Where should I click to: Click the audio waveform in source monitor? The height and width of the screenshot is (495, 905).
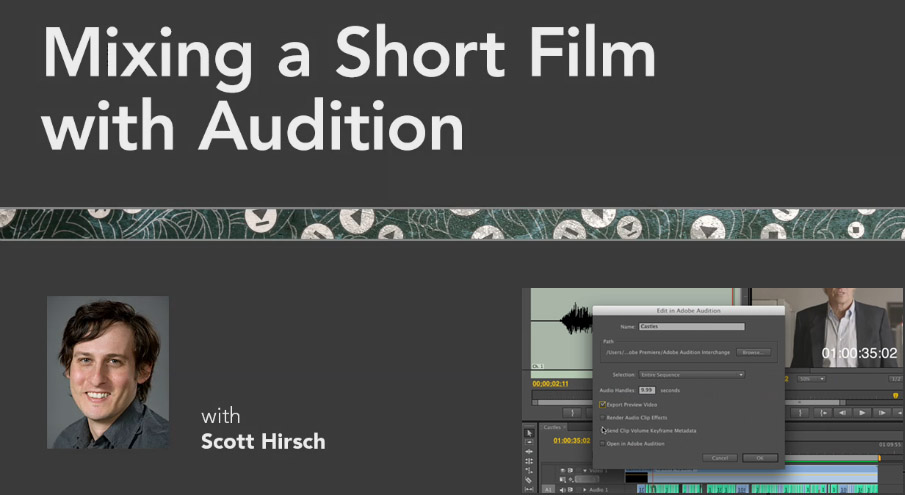point(577,320)
